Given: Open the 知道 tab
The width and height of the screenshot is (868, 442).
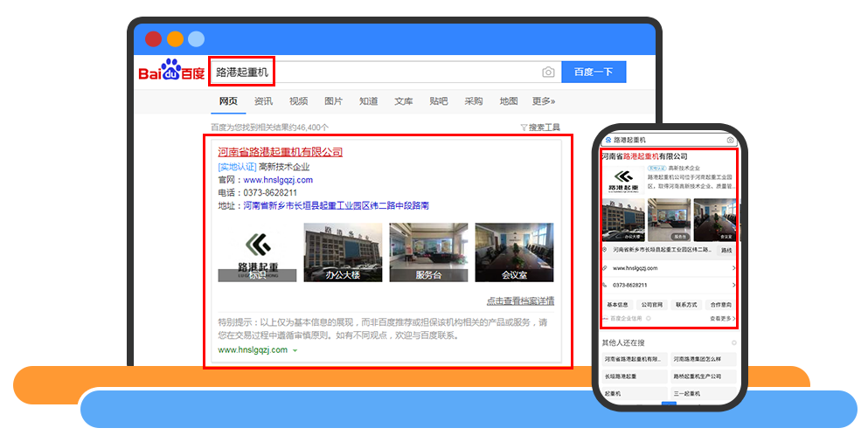Looking at the screenshot, I should coord(369,101).
